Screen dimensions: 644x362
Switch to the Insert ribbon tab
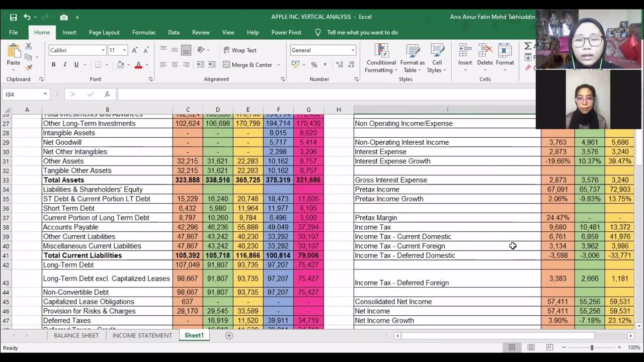[69, 32]
